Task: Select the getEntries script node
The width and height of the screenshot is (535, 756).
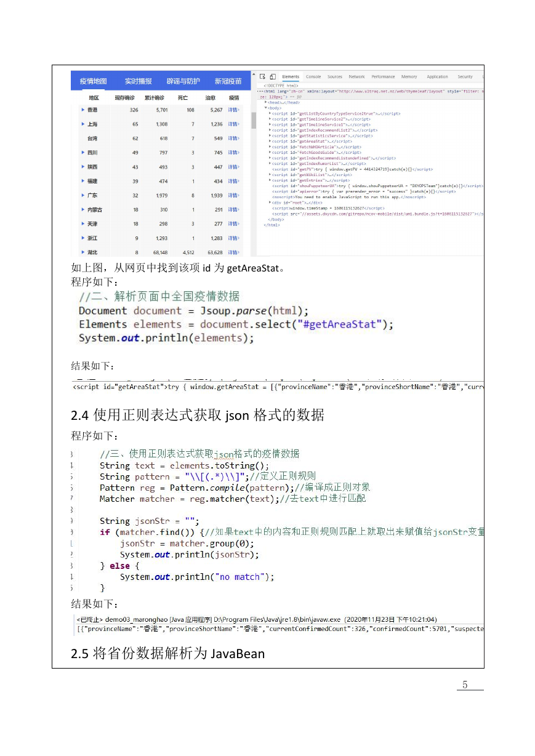Action: [x=311, y=180]
